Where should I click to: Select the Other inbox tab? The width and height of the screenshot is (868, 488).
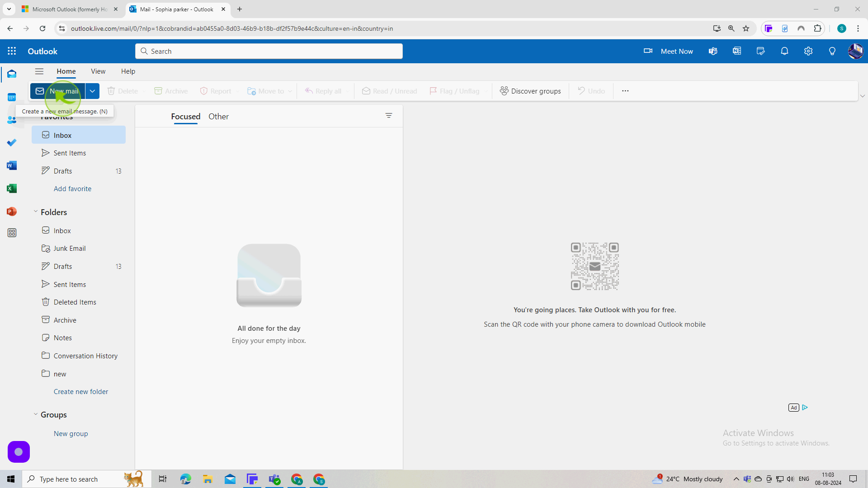click(x=219, y=117)
